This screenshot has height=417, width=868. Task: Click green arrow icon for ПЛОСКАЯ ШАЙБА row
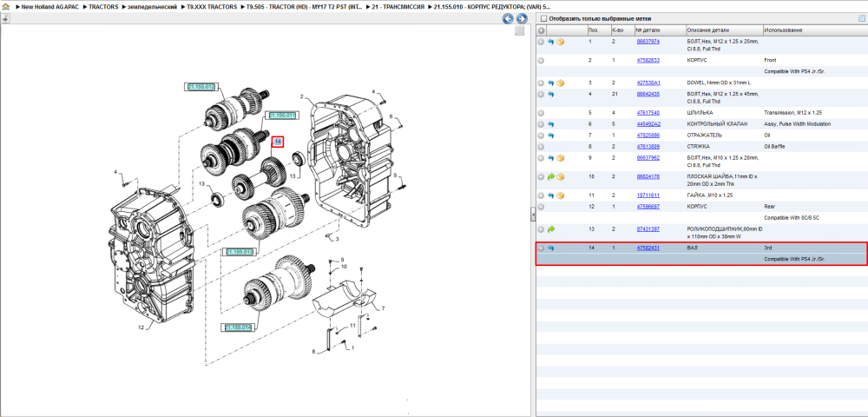pyautogui.click(x=551, y=176)
